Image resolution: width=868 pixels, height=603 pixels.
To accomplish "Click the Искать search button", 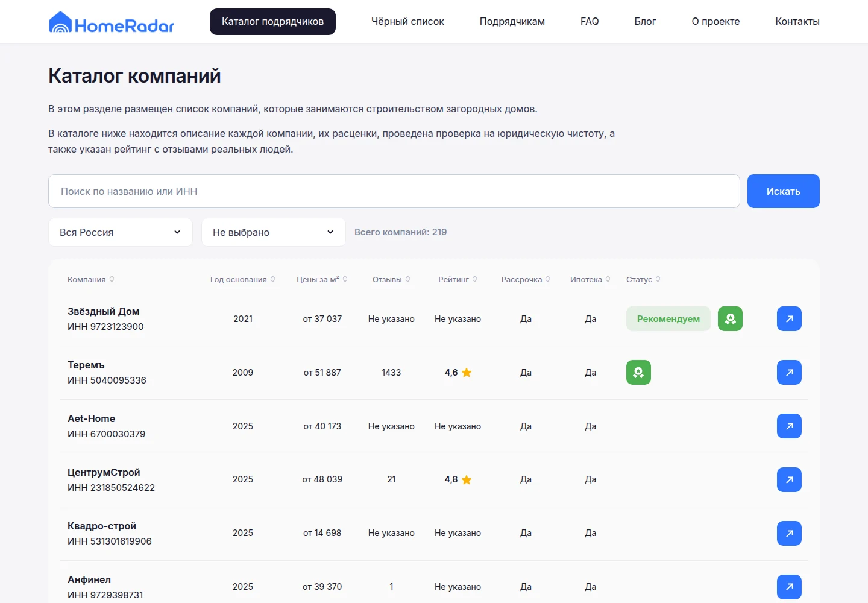I will (x=784, y=191).
